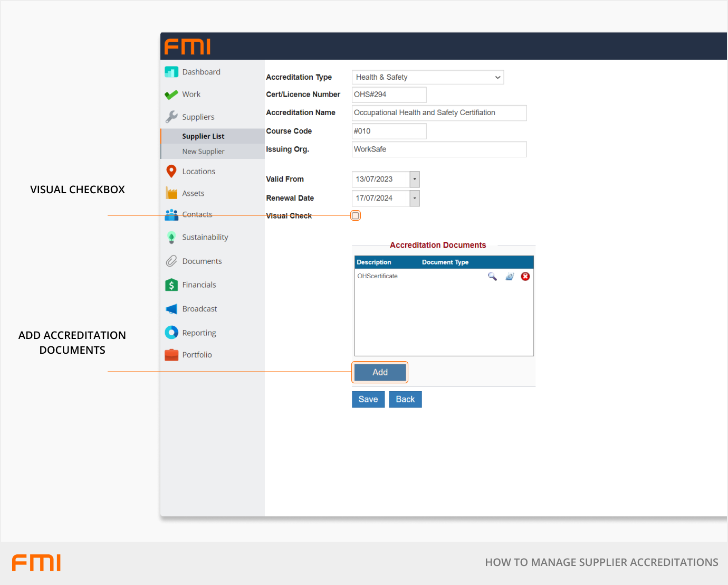
Task: Open the Valid From date picker arrow
Action: click(x=415, y=180)
